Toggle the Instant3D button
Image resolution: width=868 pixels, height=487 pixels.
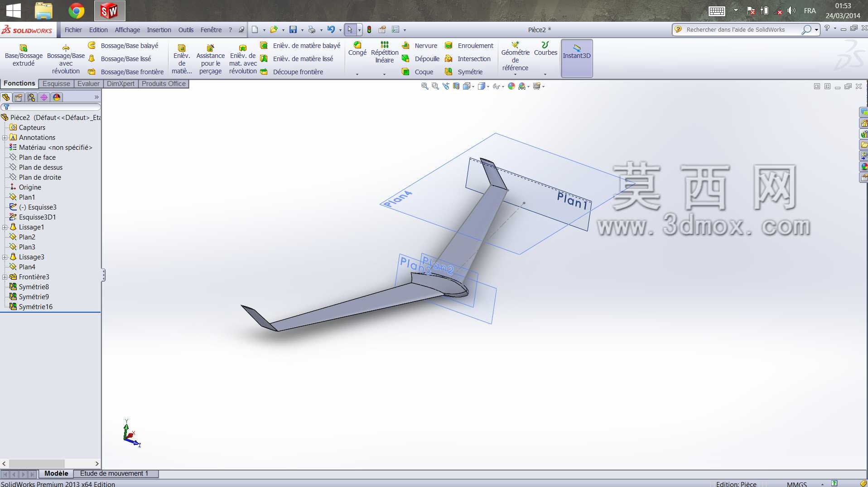[x=577, y=58]
